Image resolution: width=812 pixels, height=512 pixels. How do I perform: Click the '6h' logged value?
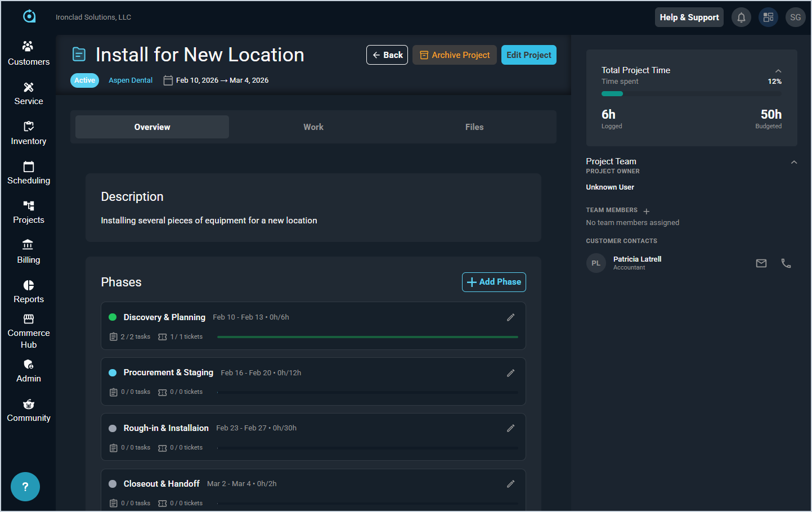click(608, 114)
